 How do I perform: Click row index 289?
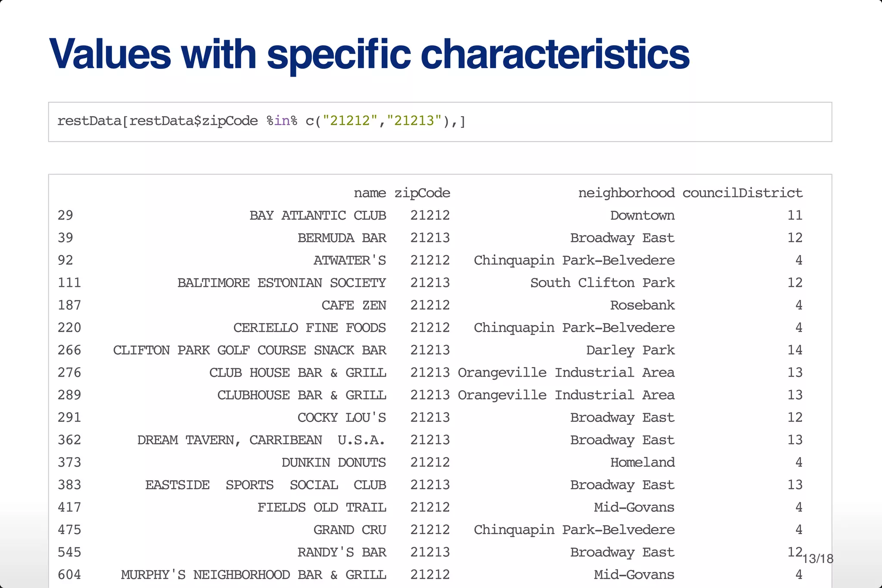point(69,395)
